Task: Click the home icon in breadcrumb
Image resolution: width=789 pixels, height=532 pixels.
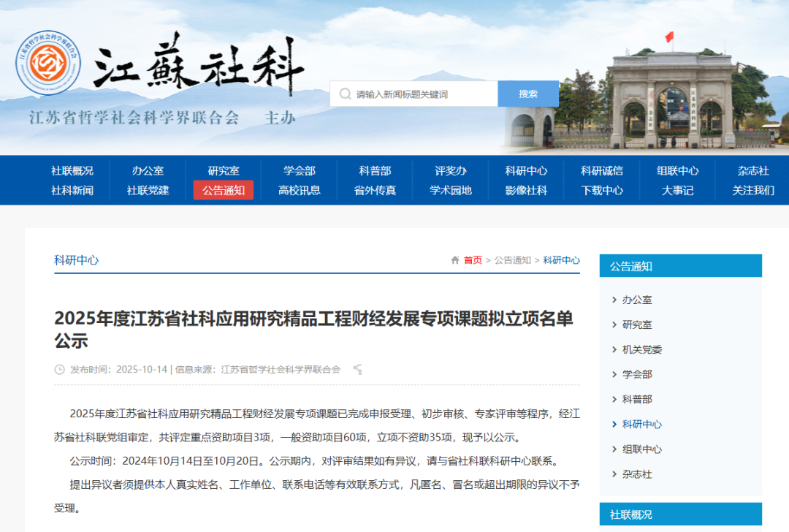Action: [455, 260]
